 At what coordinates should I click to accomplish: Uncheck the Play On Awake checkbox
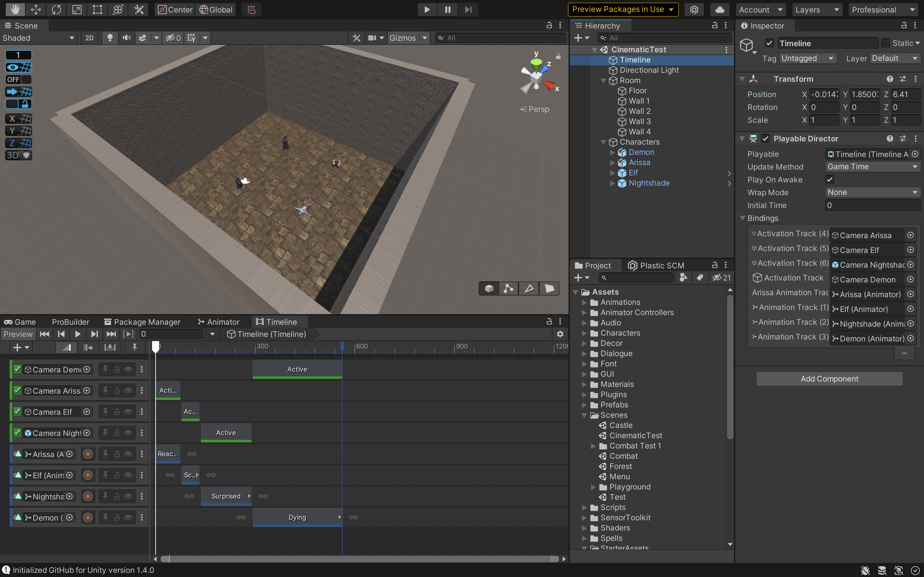tap(829, 180)
